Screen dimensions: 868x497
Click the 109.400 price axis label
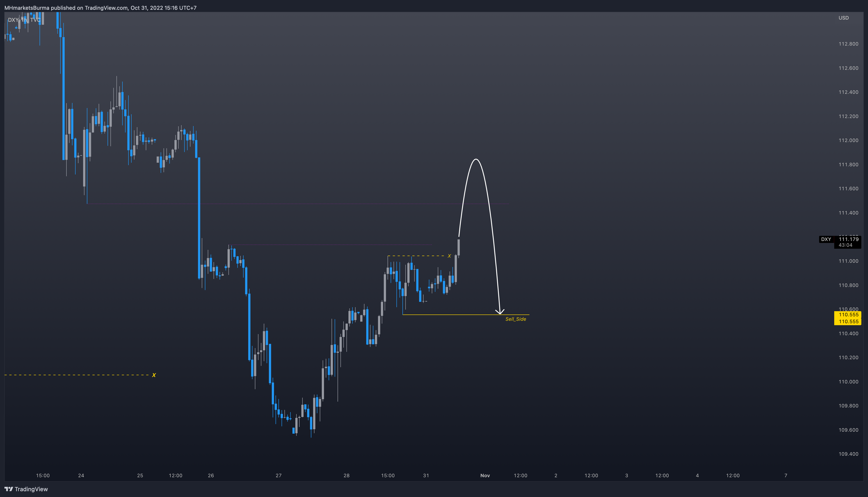coord(848,454)
